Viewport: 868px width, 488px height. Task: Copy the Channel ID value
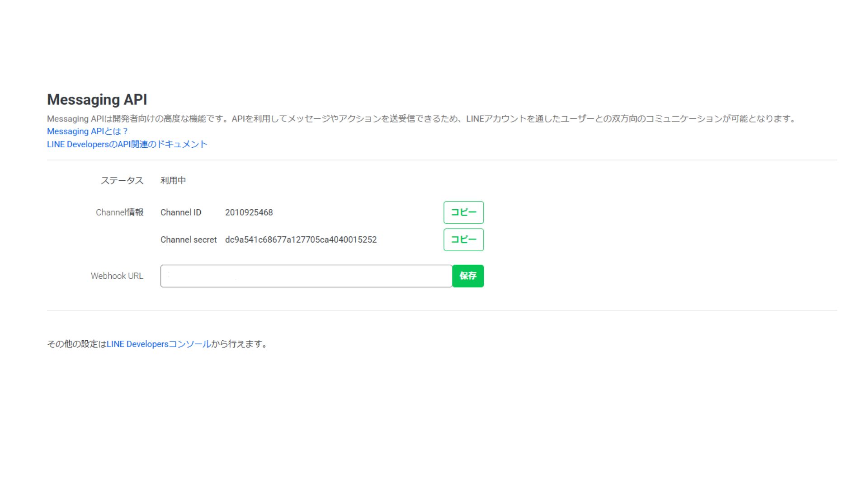tap(463, 212)
